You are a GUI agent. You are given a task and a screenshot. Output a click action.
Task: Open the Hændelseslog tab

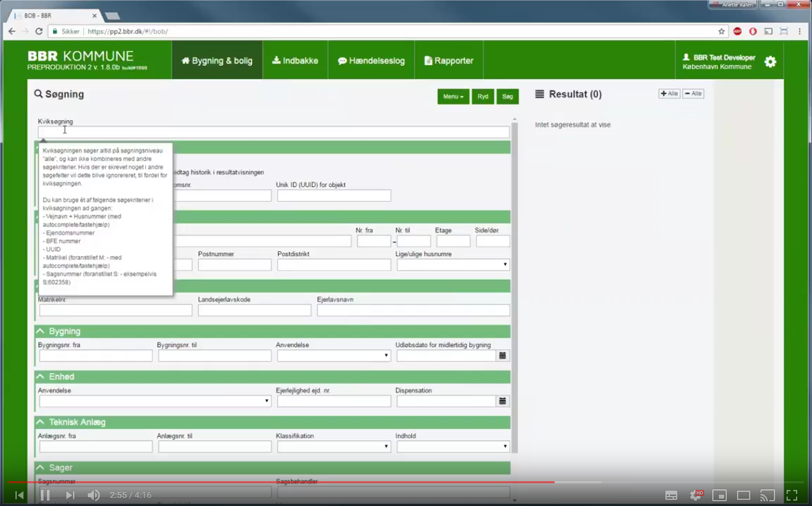[x=371, y=60]
